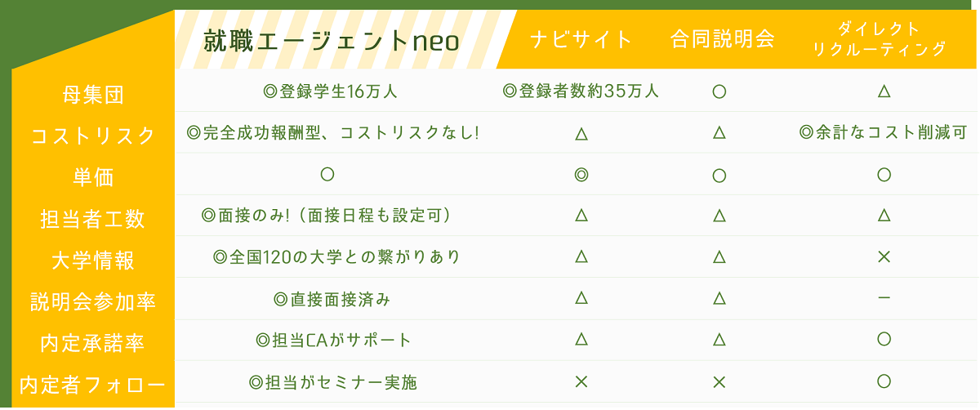The image size is (980, 410).
Task: Click the 担当者工数 row label
Action: pos(93,219)
